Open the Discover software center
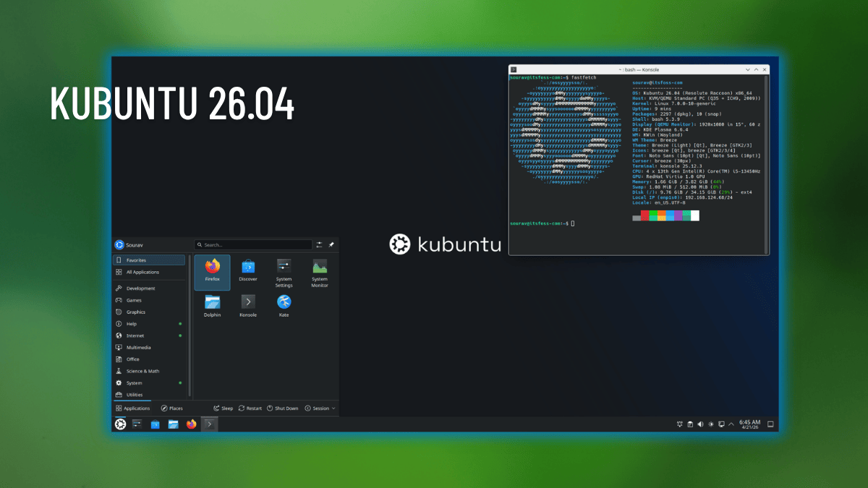 pyautogui.click(x=248, y=272)
